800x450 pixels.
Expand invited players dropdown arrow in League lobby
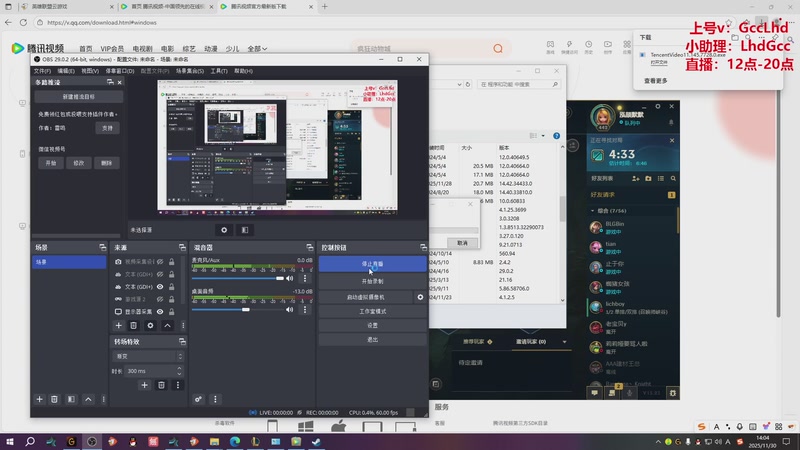[x=564, y=342]
